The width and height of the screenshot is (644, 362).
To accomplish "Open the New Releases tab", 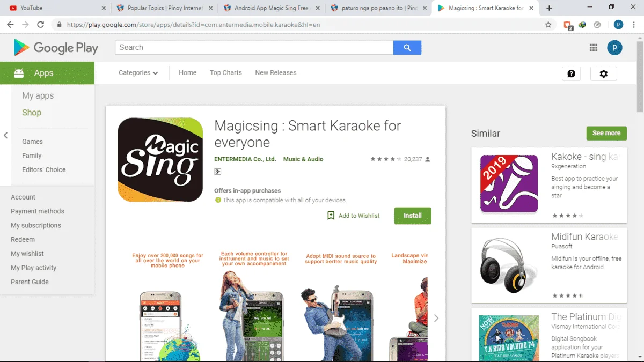I will [276, 73].
